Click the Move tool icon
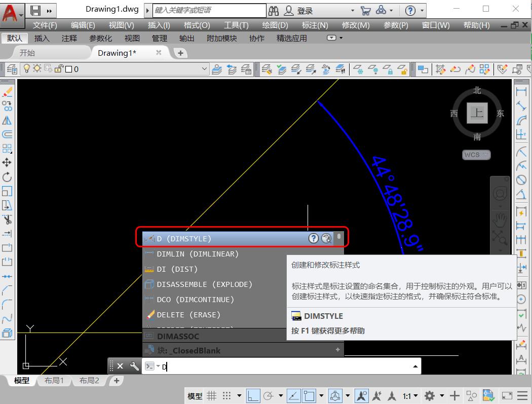The image size is (532, 404). (x=7, y=163)
